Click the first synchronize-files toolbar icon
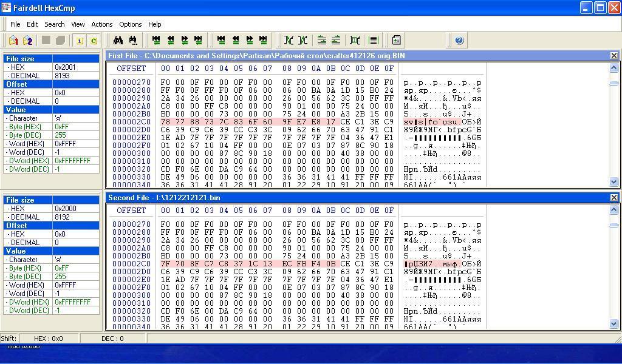Viewport: 622px width, 364px height. click(289, 40)
